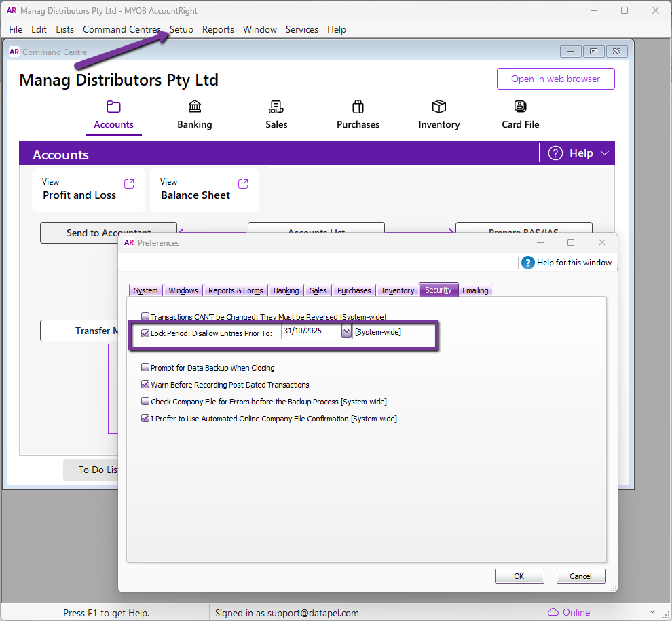Open View Balance Sheet card
The image size is (672, 621).
point(204,189)
